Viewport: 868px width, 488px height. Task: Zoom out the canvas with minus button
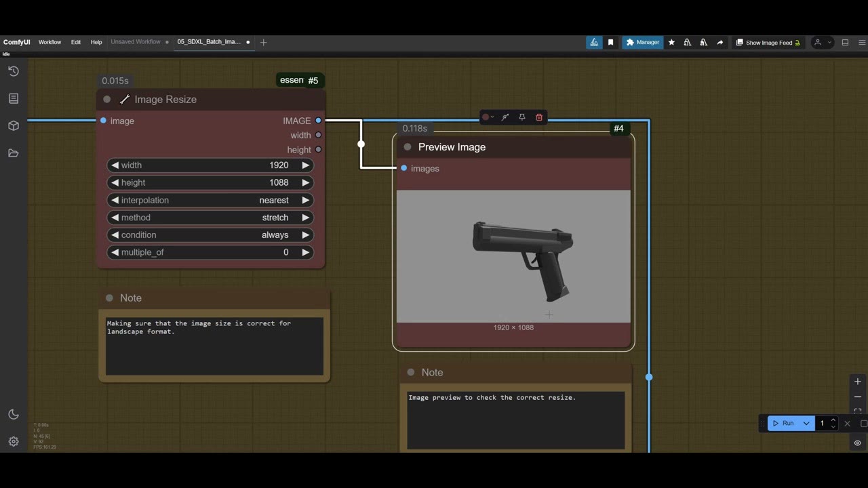pyautogui.click(x=857, y=396)
